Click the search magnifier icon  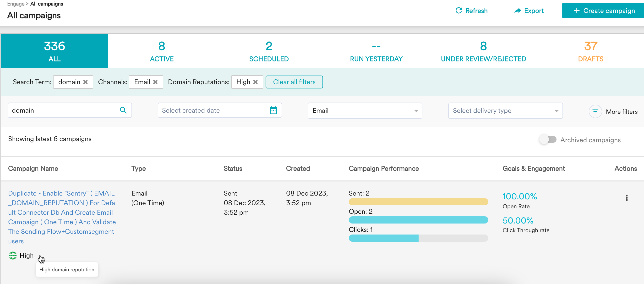tap(123, 110)
